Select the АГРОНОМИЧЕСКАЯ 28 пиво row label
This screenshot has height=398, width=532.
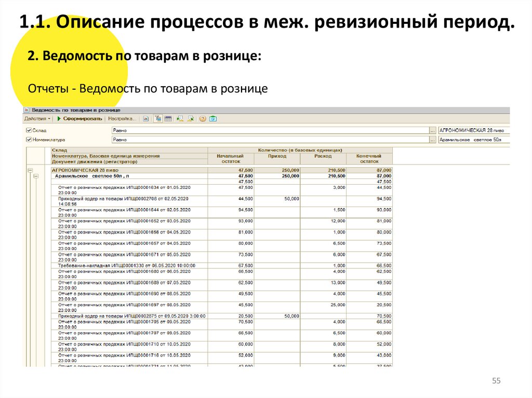click(x=85, y=170)
